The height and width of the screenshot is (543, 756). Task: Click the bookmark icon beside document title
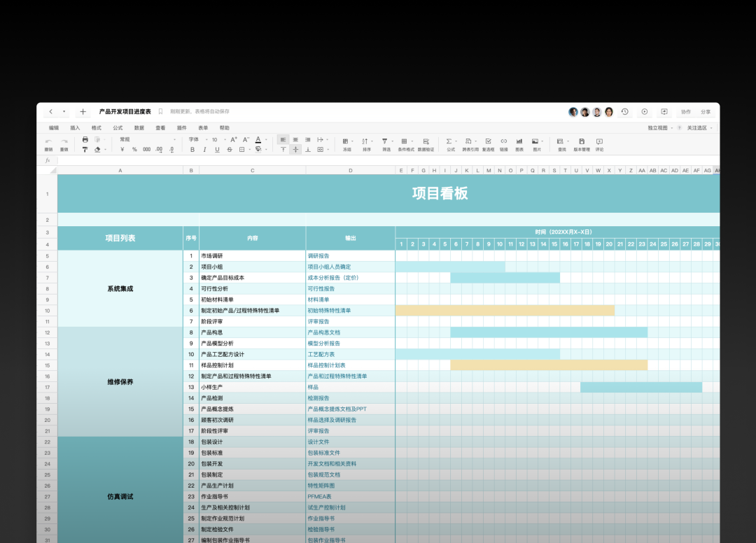point(160,112)
